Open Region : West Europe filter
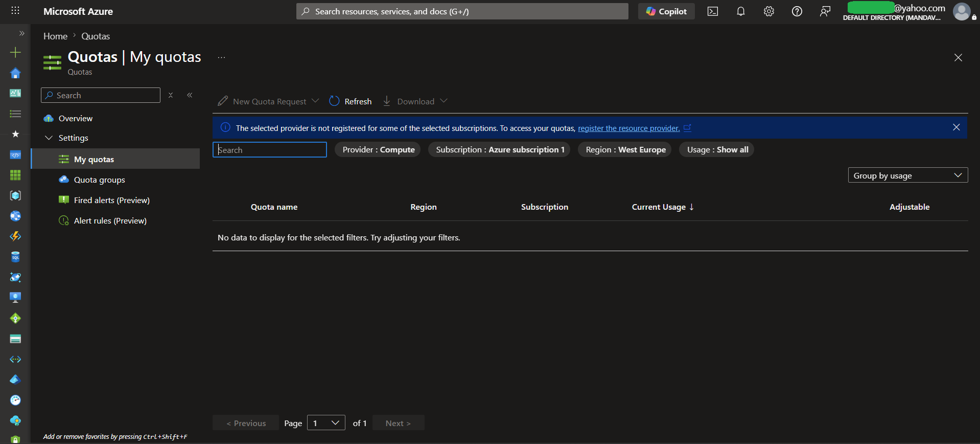 (x=625, y=150)
